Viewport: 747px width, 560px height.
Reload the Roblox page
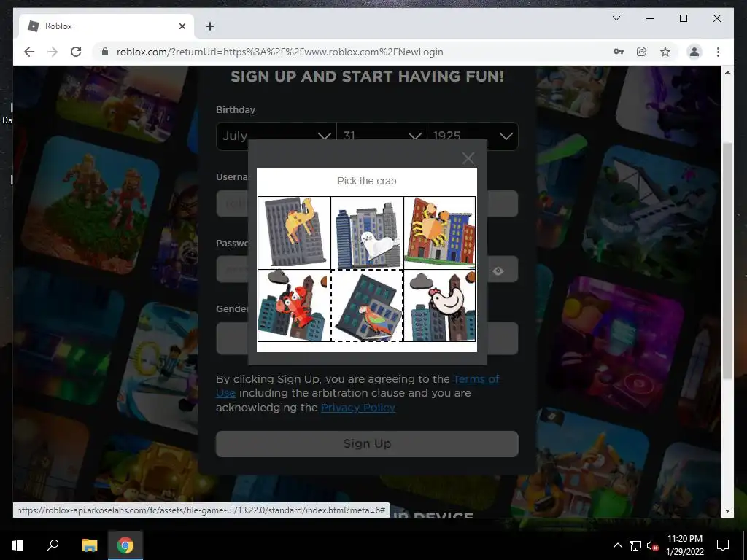(76, 52)
